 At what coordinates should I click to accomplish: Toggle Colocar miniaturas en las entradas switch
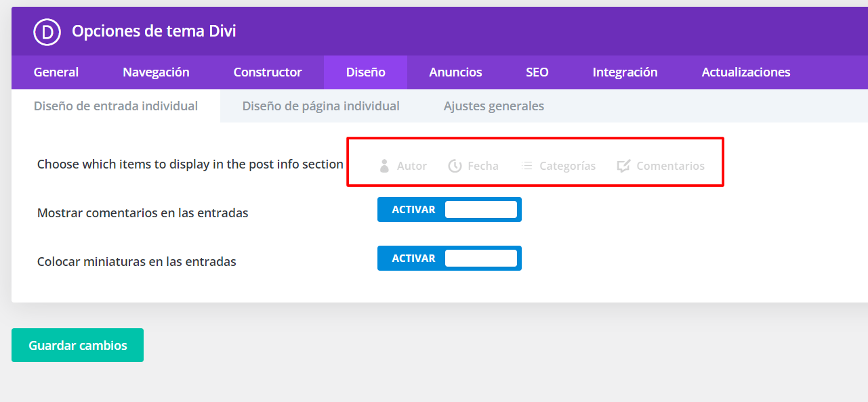[449, 259]
